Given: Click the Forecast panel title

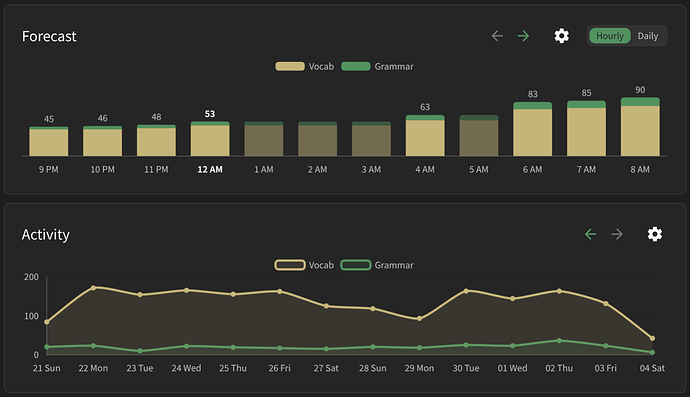Looking at the screenshot, I should pos(49,36).
